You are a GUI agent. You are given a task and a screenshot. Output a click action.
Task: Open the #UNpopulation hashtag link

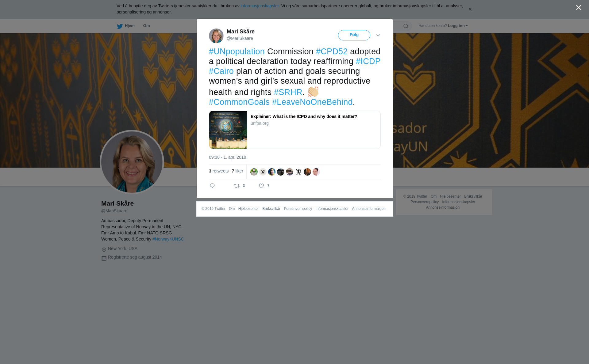[x=237, y=51]
